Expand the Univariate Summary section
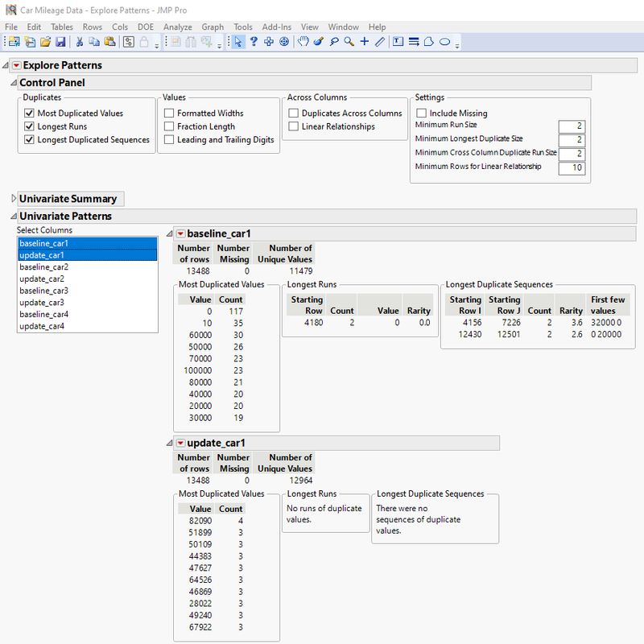The image size is (644, 644). coord(13,199)
